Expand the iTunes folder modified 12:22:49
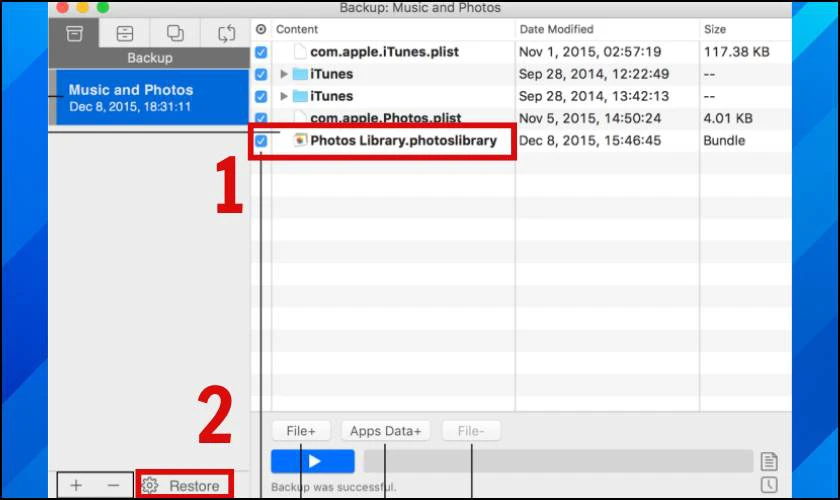The image size is (840, 500). [x=284, y=74]
